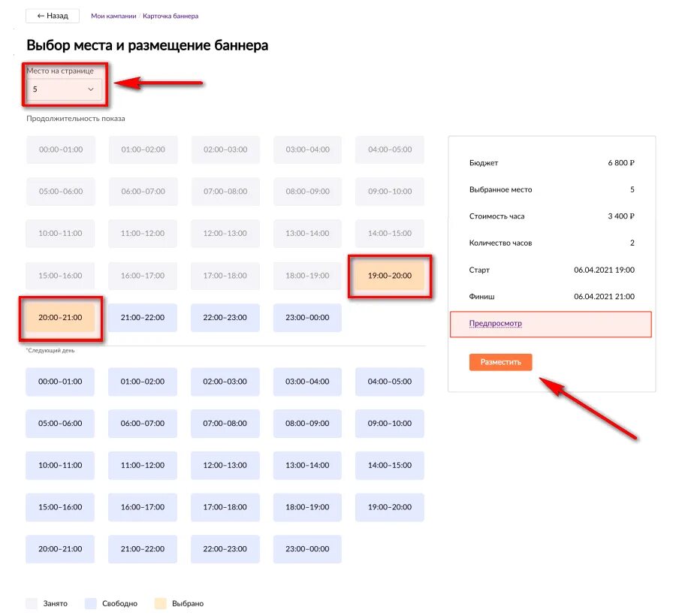This screenshot has height=616, width=676.
Task: Click the occupied 18:00–19:00 slot today
Action: pos(307,276)
